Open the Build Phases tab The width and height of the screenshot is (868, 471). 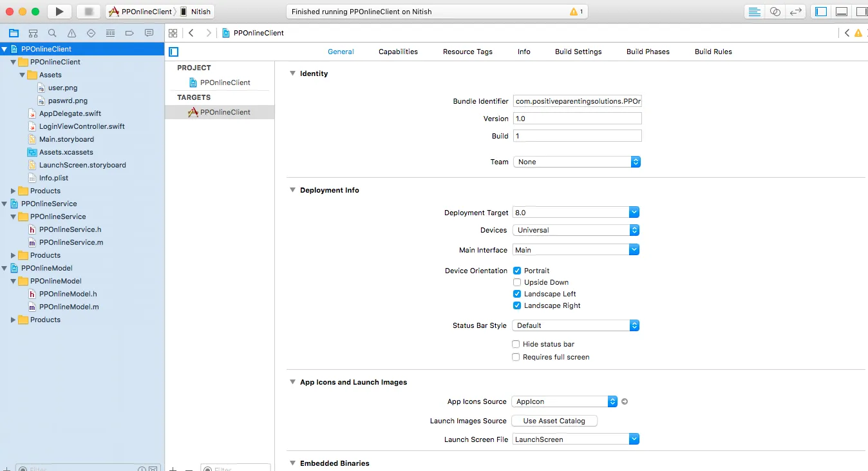coord(648,52)
